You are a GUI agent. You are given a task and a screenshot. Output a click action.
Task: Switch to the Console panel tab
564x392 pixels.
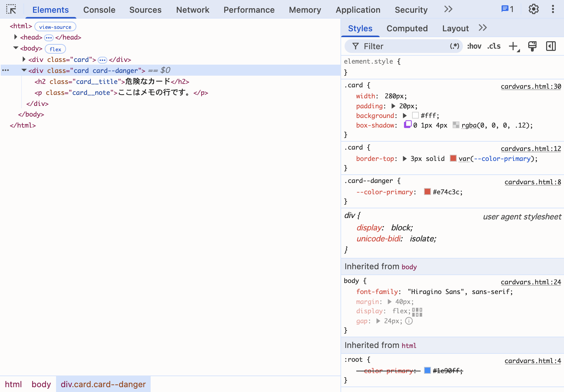point(99,10)
